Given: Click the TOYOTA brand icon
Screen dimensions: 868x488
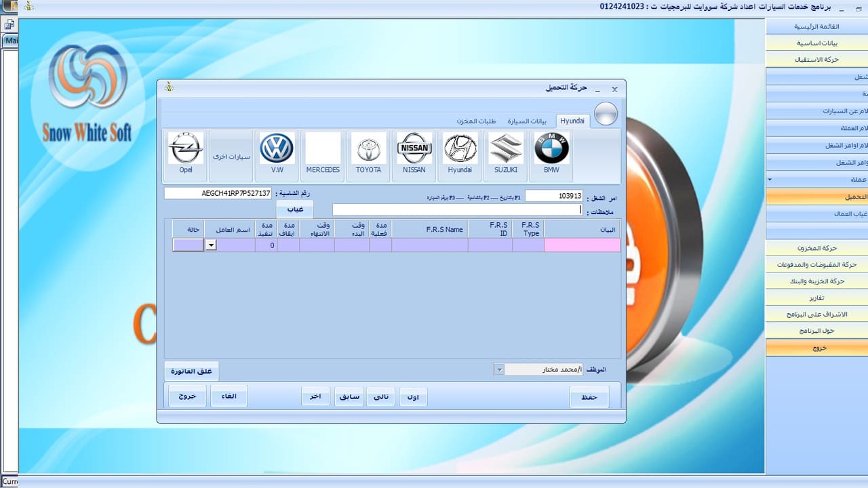Looking at the screenshot, I should coord(368,156).
